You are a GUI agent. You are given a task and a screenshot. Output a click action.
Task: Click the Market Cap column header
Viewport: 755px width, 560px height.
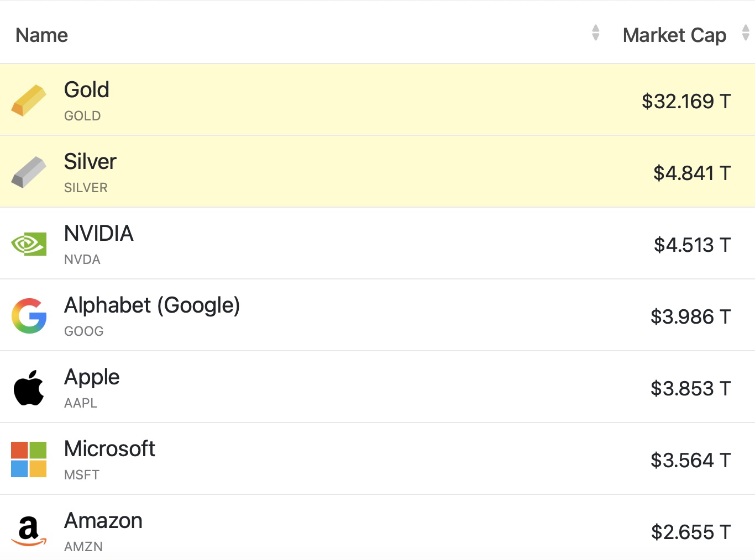point(674,35)
